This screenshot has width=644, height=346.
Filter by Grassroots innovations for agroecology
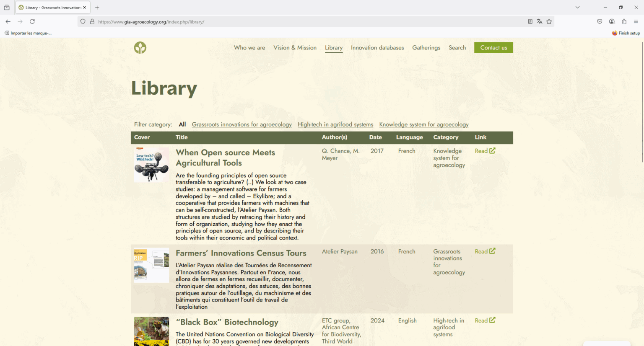click(241, 124)
